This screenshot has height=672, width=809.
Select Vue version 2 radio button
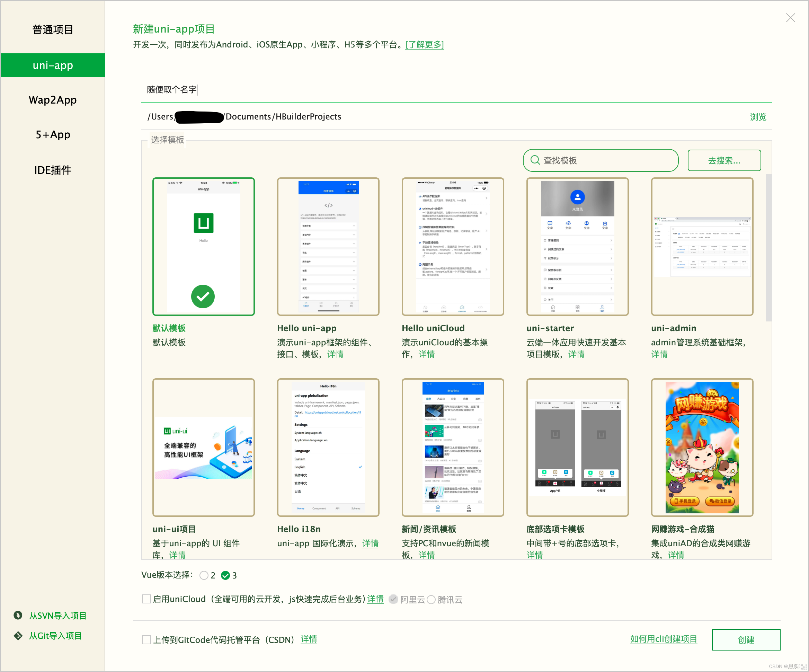(x=205, y=575)
